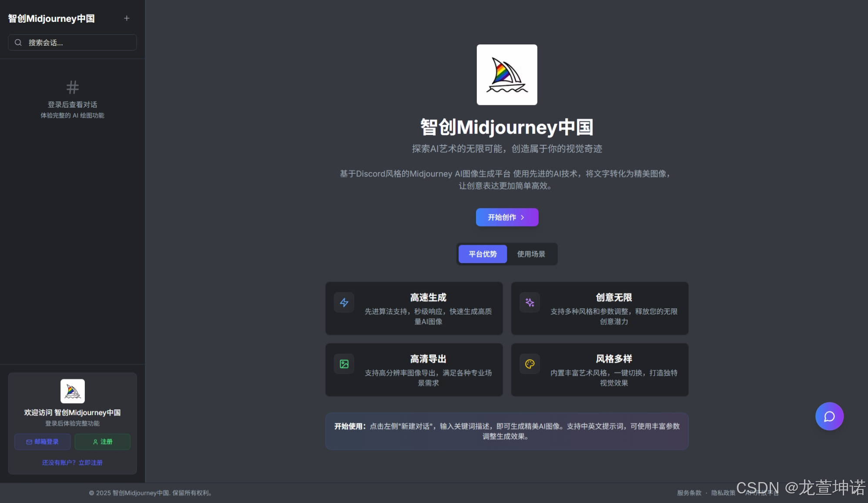868x503 pixels.
Task: Open the 隐私政策 footer link
Action: (x=723, y=493)
